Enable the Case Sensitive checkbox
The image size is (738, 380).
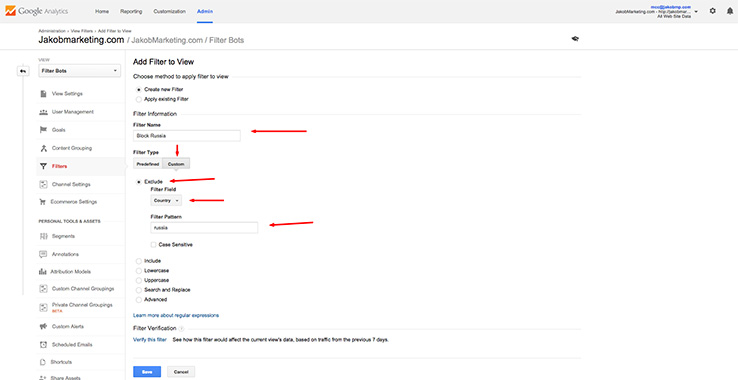coord(153,245)
